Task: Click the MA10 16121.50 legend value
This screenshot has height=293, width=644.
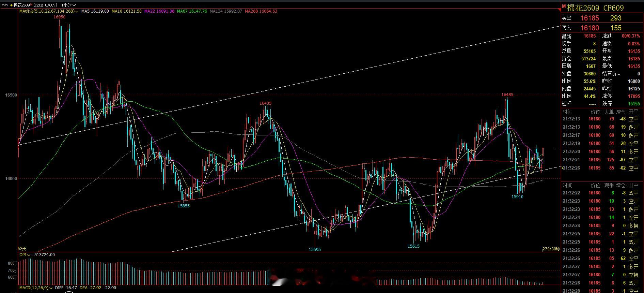Action: pyautogui.click(x=127, y=11)
